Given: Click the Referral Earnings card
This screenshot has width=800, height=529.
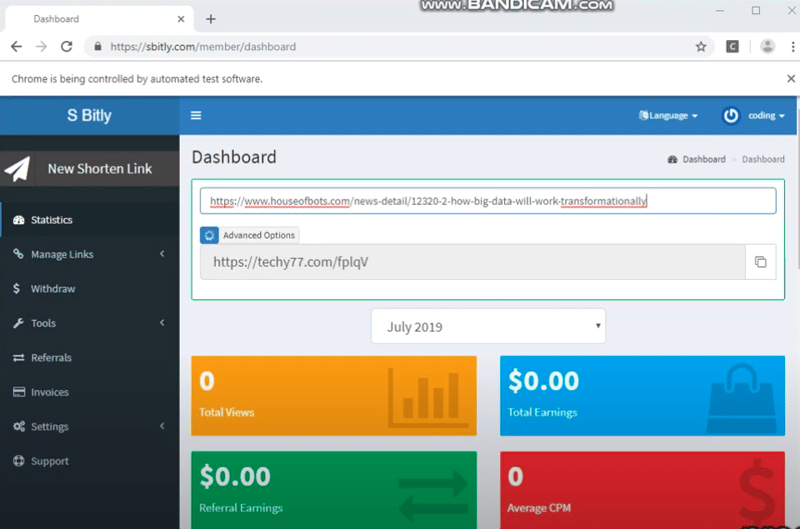Looking at the screenshot, I should click(334, 490).
